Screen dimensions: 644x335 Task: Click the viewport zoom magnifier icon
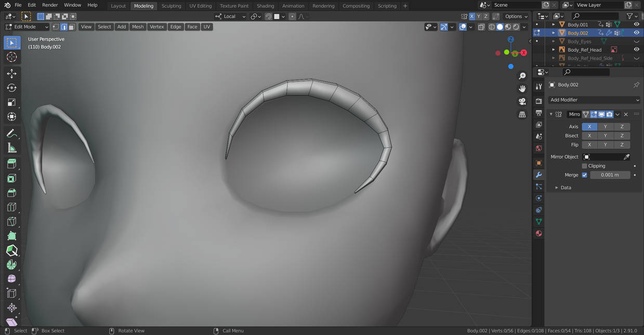[x=522, y=76]
